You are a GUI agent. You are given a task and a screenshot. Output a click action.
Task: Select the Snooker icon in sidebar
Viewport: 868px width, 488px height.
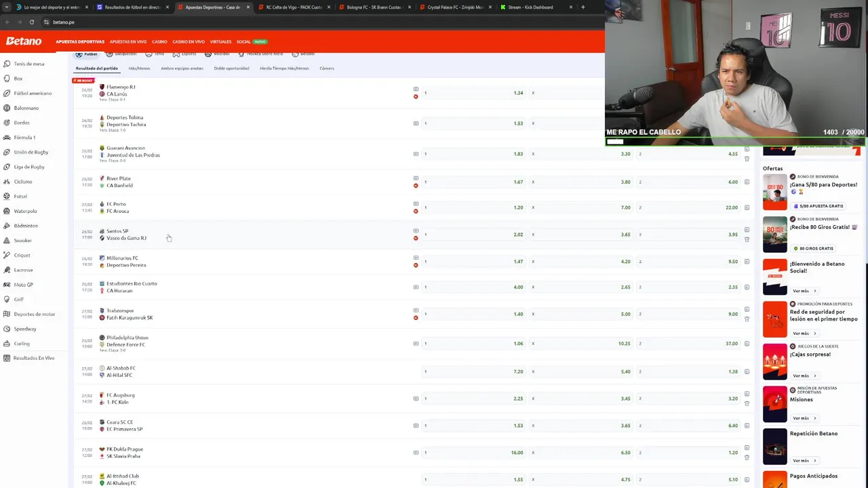click(x=7, y=241)
